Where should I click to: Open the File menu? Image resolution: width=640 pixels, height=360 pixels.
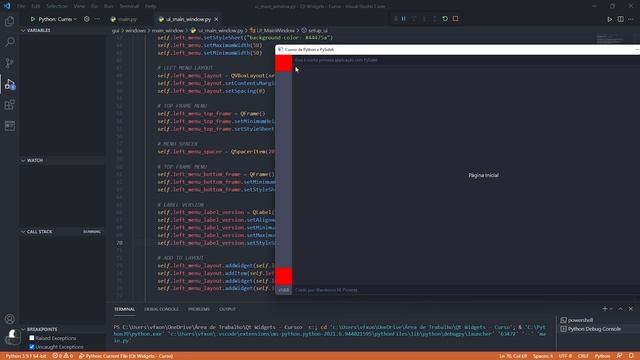21,6
